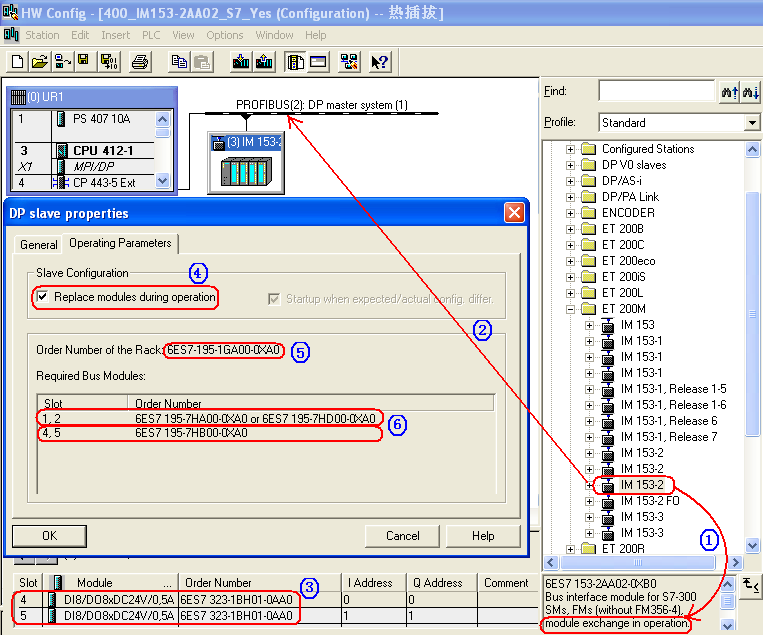
Task: Collapse the ET 200M folder
Action: (570, 309)
